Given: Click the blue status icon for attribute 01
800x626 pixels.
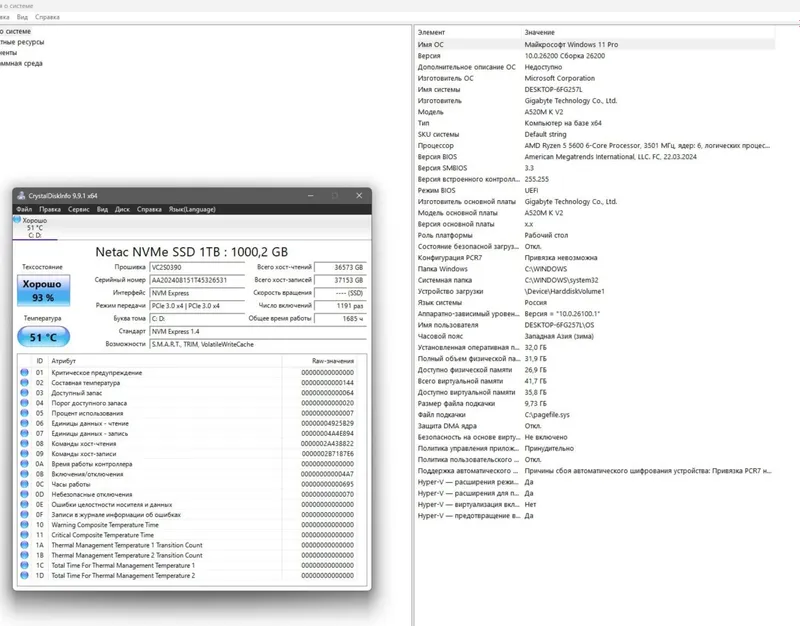Looking at the screenshot, I should pyautogui.click(x=24, y=372).
